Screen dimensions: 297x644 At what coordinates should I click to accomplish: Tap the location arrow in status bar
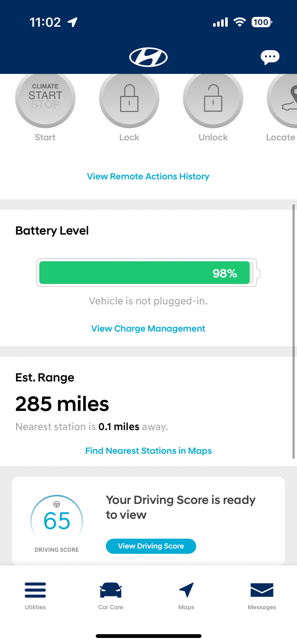(x=72, y=22)
